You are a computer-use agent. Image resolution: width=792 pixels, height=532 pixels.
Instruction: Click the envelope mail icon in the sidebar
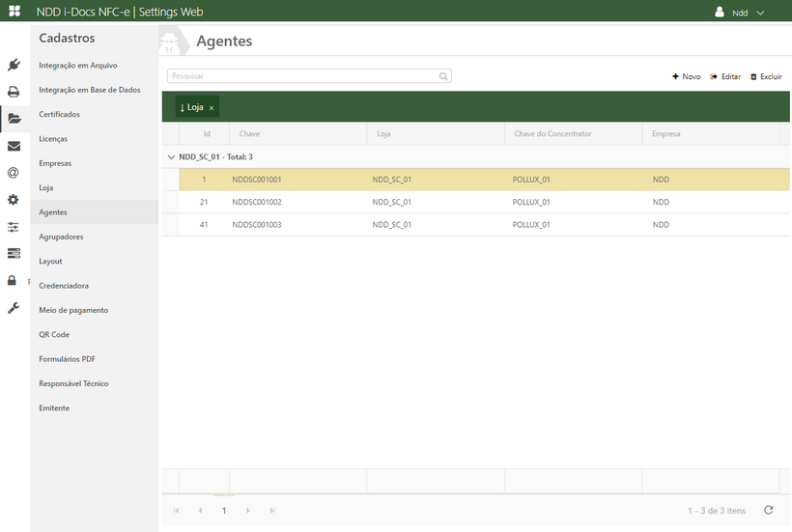14,147
